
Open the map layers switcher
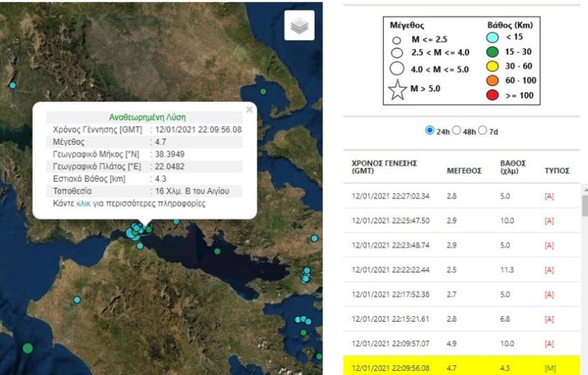click(299, 25)
